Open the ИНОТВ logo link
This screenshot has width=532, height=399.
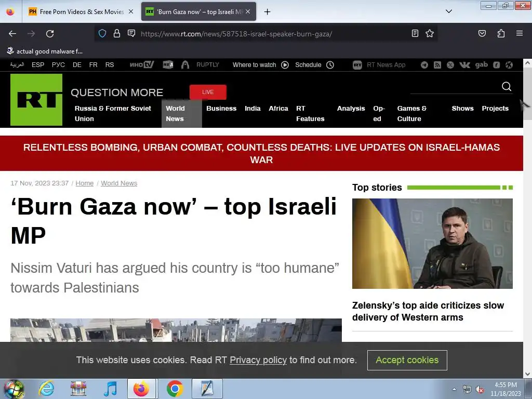pyautogui.click(x=142, y=65)
